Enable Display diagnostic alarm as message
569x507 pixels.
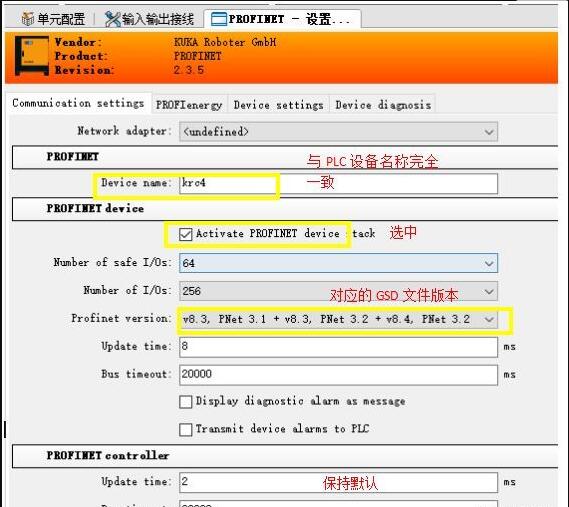pyautogui.click(x=185, y=401)
